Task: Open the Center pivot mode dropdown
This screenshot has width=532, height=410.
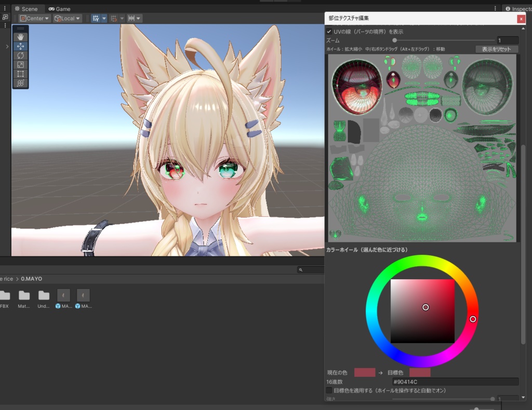Action: point(34,18)
